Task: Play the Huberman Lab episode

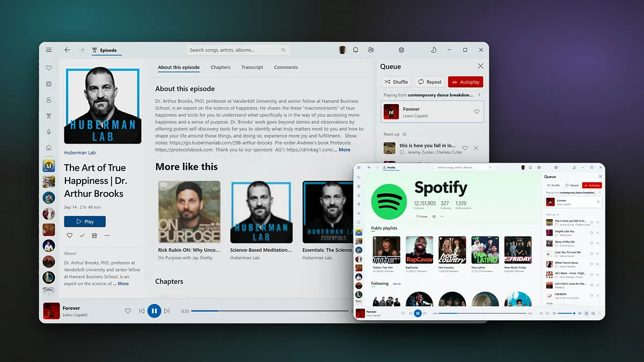Action: click(85, 221)
